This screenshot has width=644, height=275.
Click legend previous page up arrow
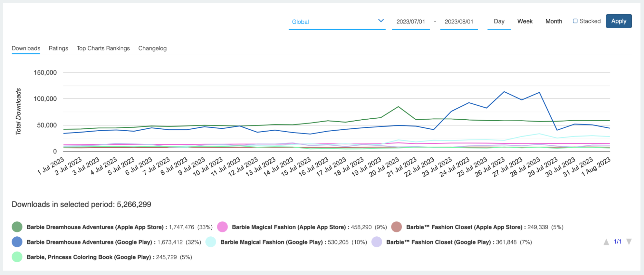(x=606, y=242)
